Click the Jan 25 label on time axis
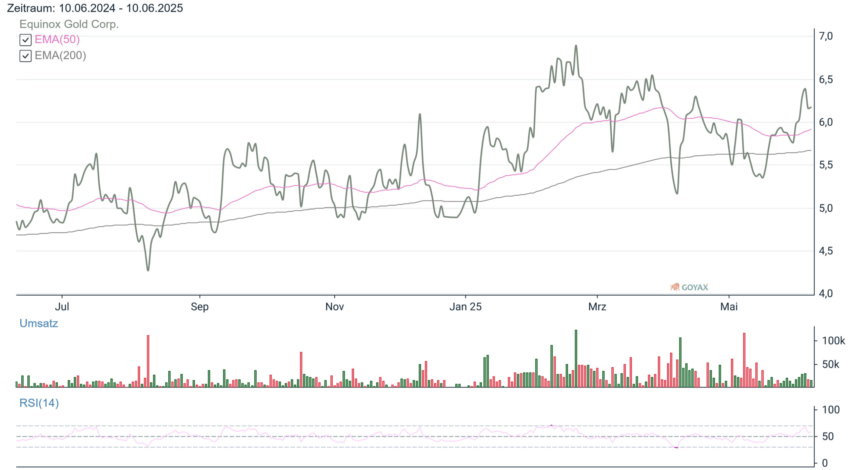The height and width of the screenshot is (470, 868). (x=466, y=307)
